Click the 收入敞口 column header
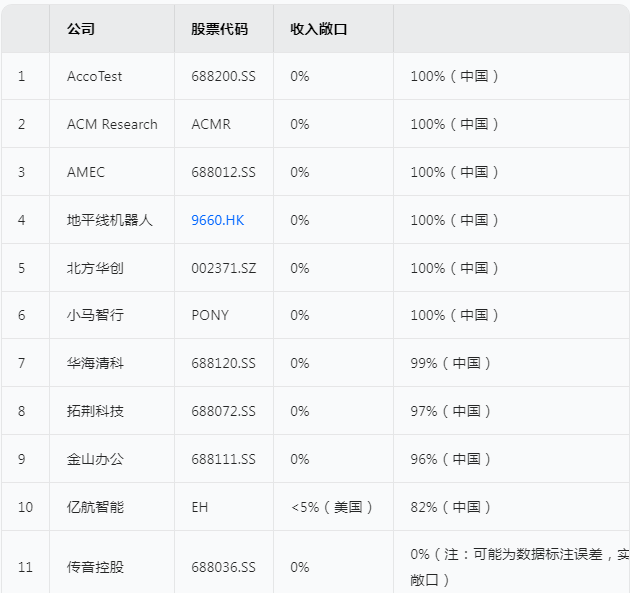The image size is (630, 593). click(x=318, y=29)
